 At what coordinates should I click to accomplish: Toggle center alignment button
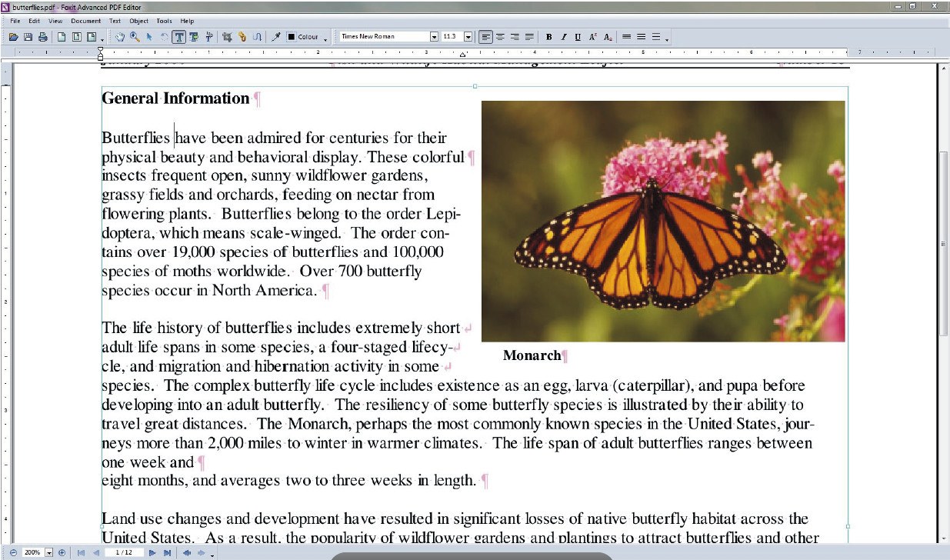pyautogui.click(x=500, y=37)
